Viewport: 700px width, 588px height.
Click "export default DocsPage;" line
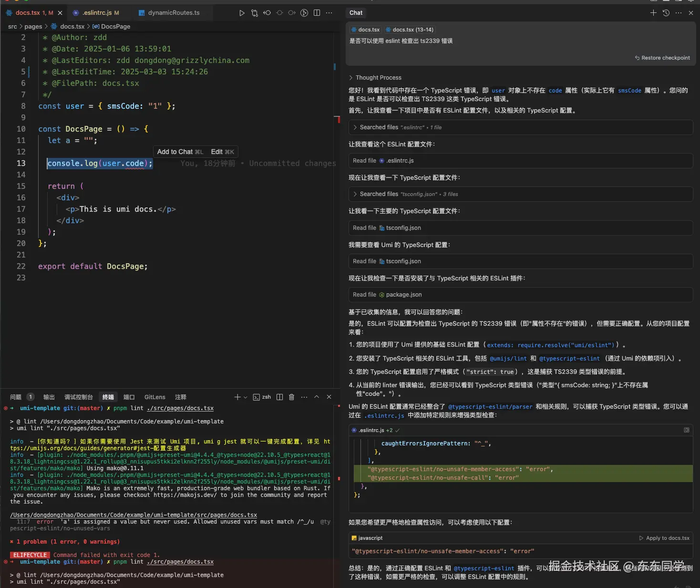[x=93, y=266]
